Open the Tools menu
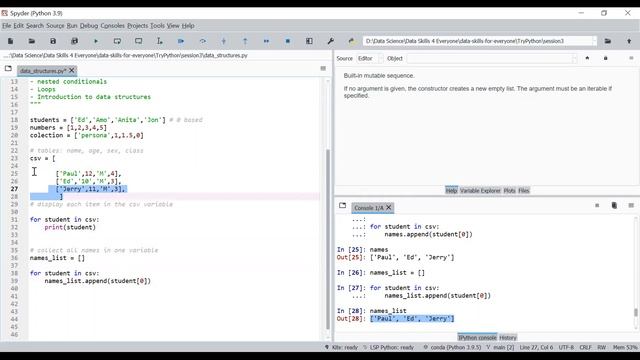The image size is (640, 360). [157, 26]
